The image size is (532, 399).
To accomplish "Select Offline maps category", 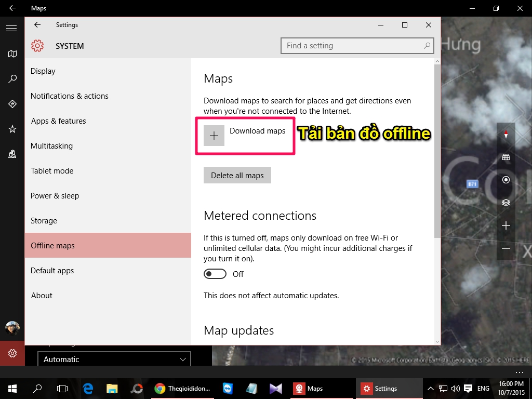I will pos(108,245).
